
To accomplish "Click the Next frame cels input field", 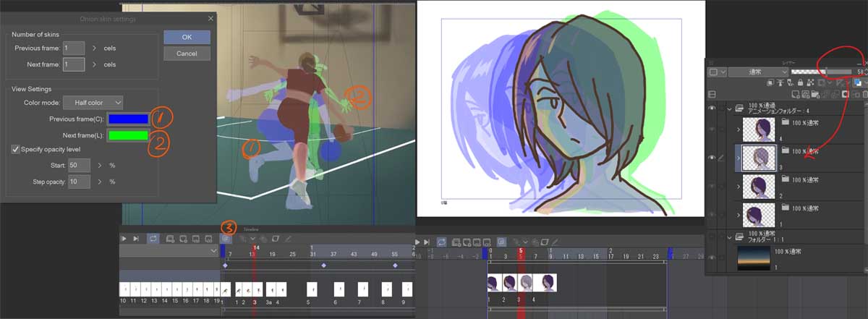I will click(74, 65).
